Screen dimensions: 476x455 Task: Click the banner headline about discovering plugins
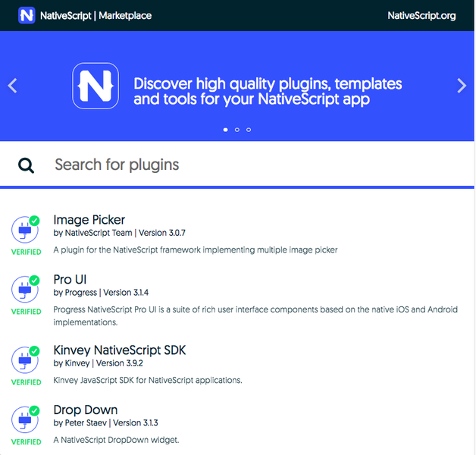(268, 92)
